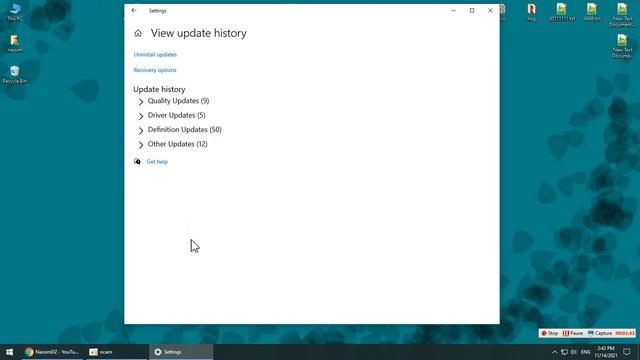The width and height of the screenshot is (640, 360).
Task: Stop the oCam recording
Action: 549,333
